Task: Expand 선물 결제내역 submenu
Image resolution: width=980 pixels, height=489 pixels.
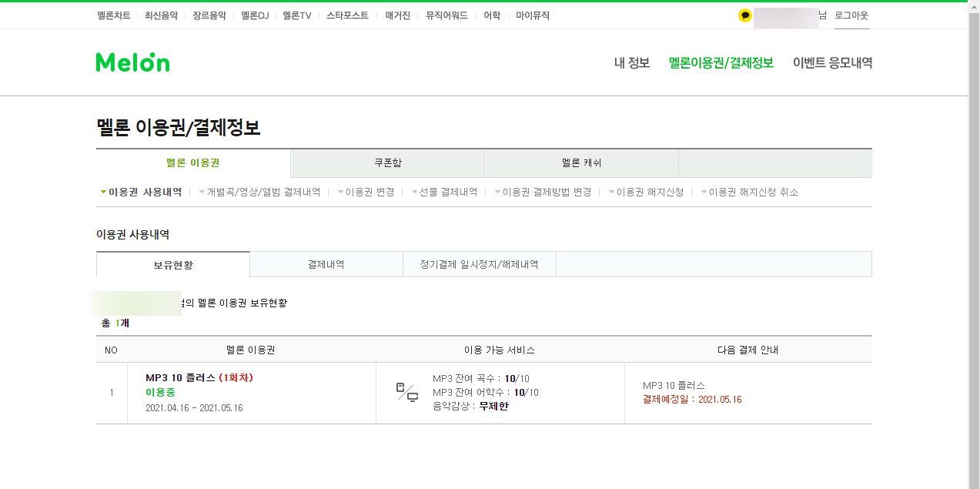Action: pyautogui.click(x=444, y=193)
